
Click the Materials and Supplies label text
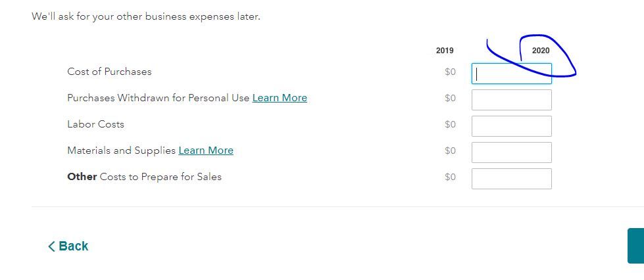pos(122,151)
